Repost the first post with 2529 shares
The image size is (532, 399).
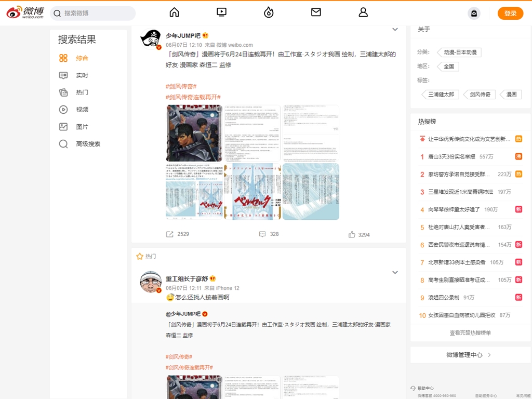click(x=178, y=234)
